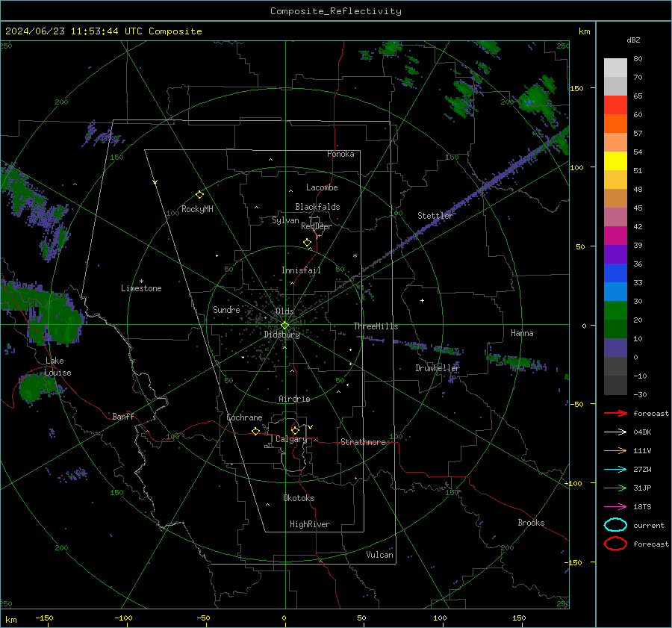Click the Lacombe city label
672x628 pixels.
322,187
